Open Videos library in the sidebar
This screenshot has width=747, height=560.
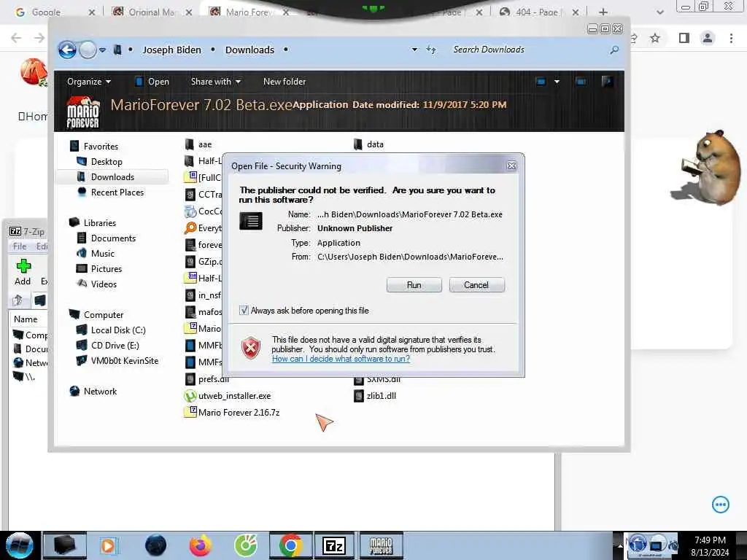pos(104,284)
